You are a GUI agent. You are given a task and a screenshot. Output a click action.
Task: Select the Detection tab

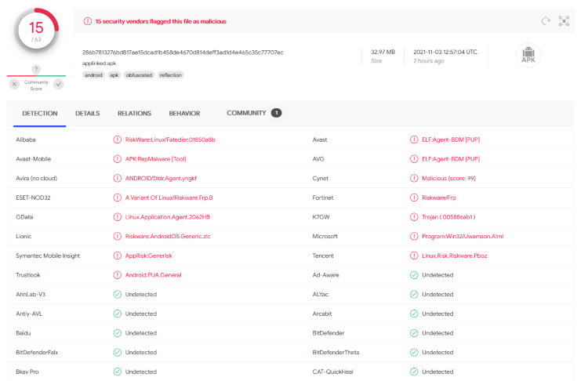pos(39,114)
